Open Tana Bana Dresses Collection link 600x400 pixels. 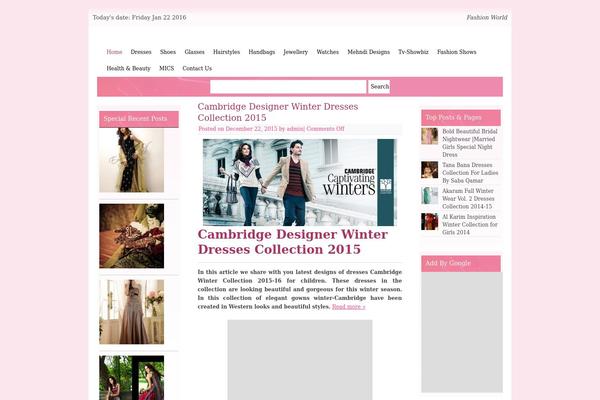coord(470,173)
